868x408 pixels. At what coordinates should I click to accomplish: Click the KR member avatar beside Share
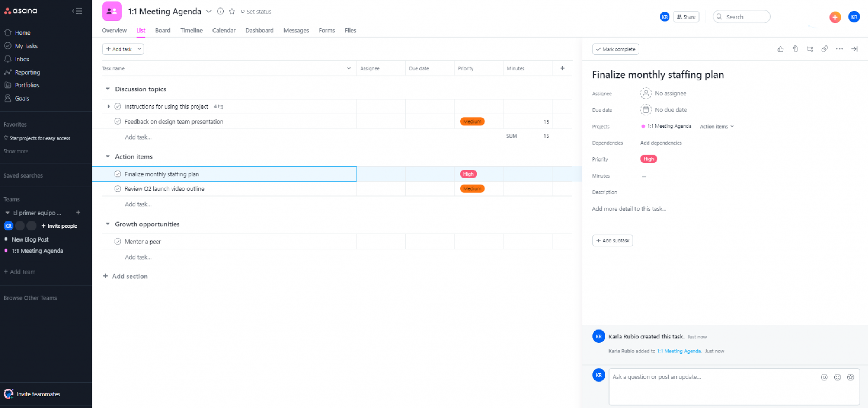[x=665, y=17]
